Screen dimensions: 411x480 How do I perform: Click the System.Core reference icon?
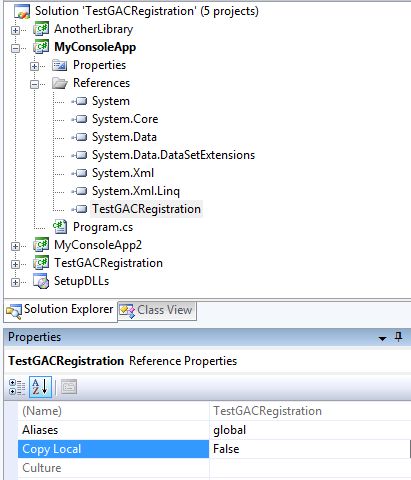tap(79, 119)
